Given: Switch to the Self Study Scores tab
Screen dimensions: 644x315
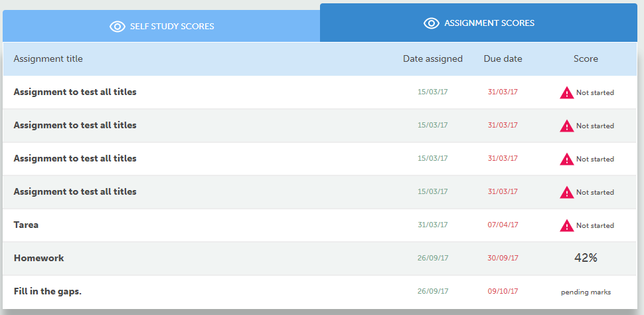Looking at the screenshot, I should point(171,27).
